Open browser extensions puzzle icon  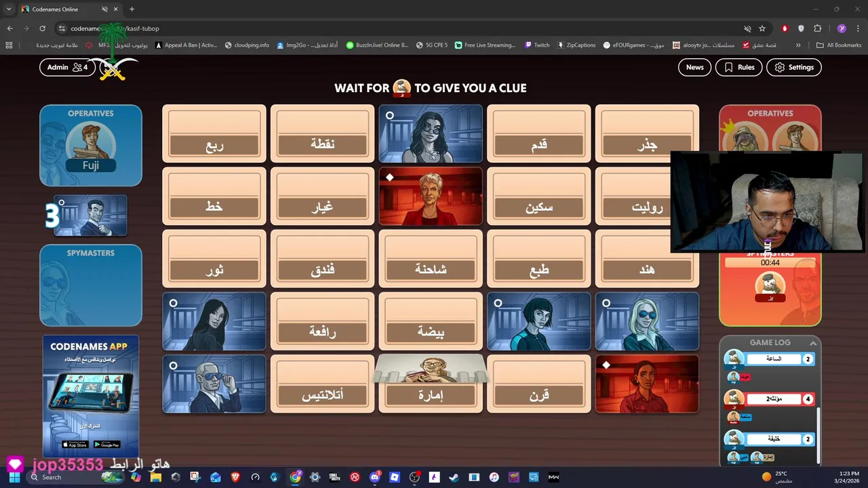[817, 28]
